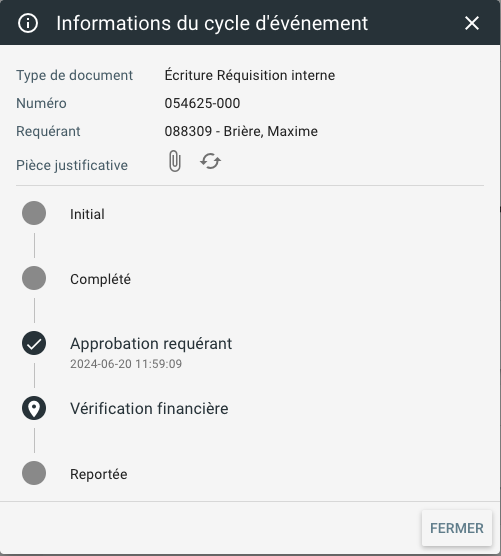Click the refresh arrows icon
The image size is (501, 556).
point(210,161)
